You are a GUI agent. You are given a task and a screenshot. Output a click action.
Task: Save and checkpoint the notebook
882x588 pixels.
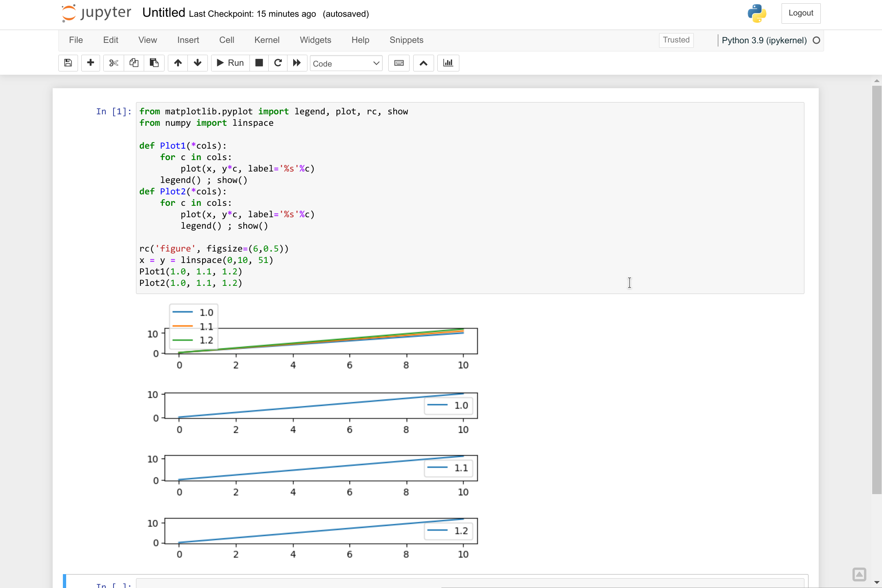tap(68, 63)
